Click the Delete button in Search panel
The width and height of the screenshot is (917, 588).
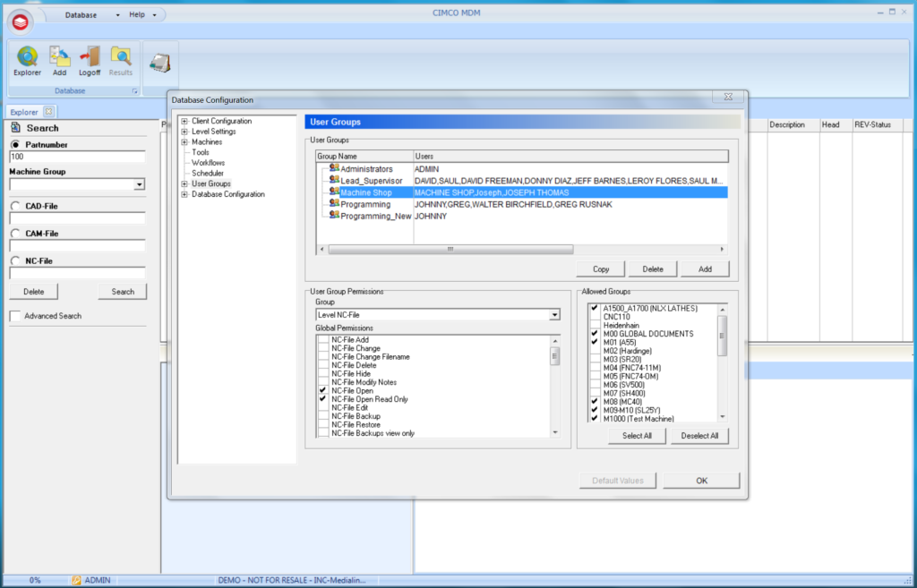33,292
